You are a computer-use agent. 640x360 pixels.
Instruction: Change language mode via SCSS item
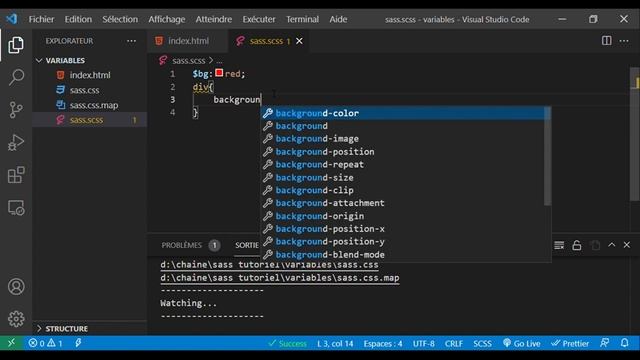coord(482,344)
